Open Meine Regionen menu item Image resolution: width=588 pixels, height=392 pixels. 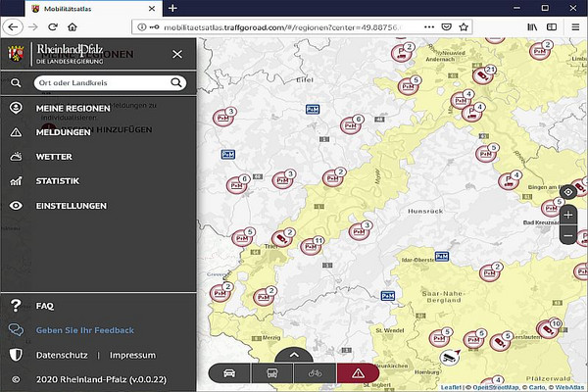(x=75, y=108)
